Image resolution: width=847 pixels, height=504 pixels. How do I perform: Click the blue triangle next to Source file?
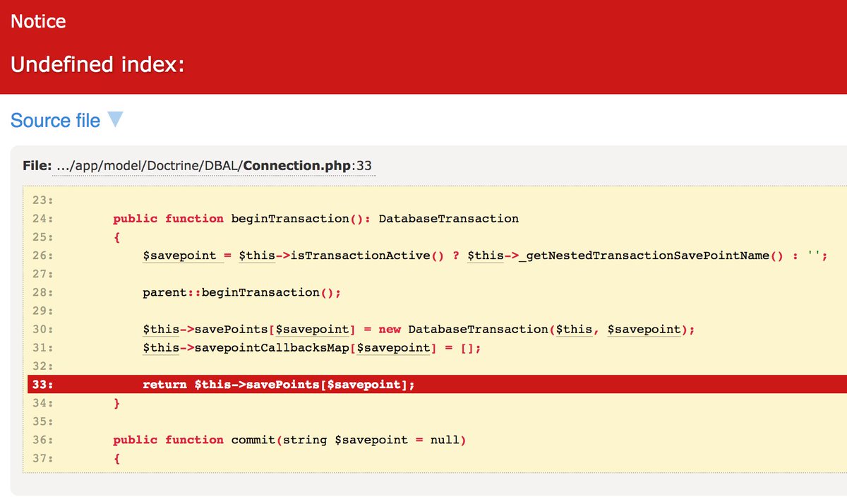point(115,120)
